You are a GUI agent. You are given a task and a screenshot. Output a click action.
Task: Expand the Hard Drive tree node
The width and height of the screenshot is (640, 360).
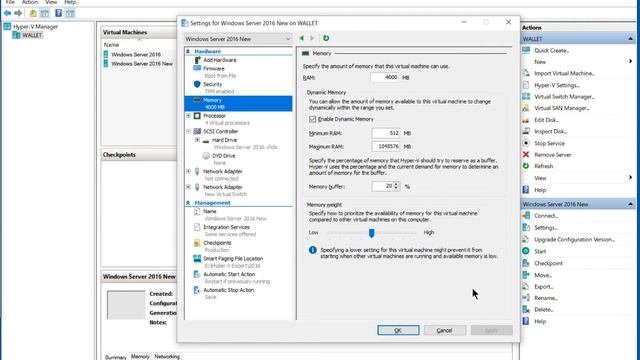[198, 140]
